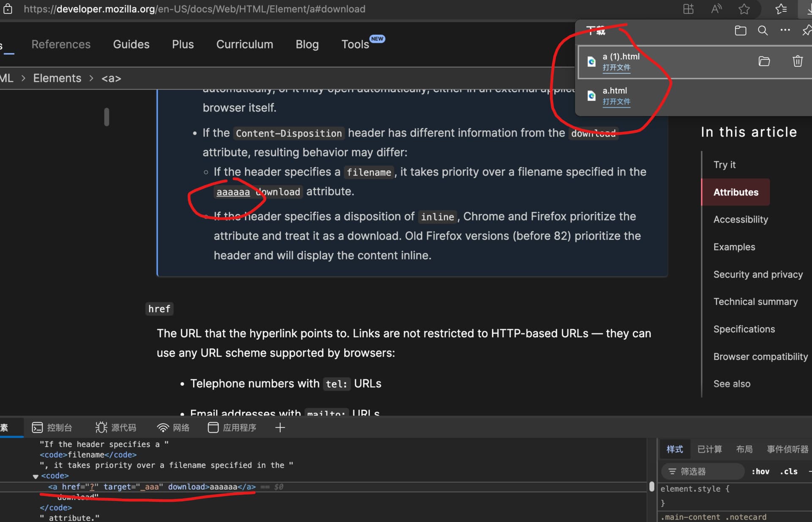
Task: Jump to Try it section
Action: point(724,165)
